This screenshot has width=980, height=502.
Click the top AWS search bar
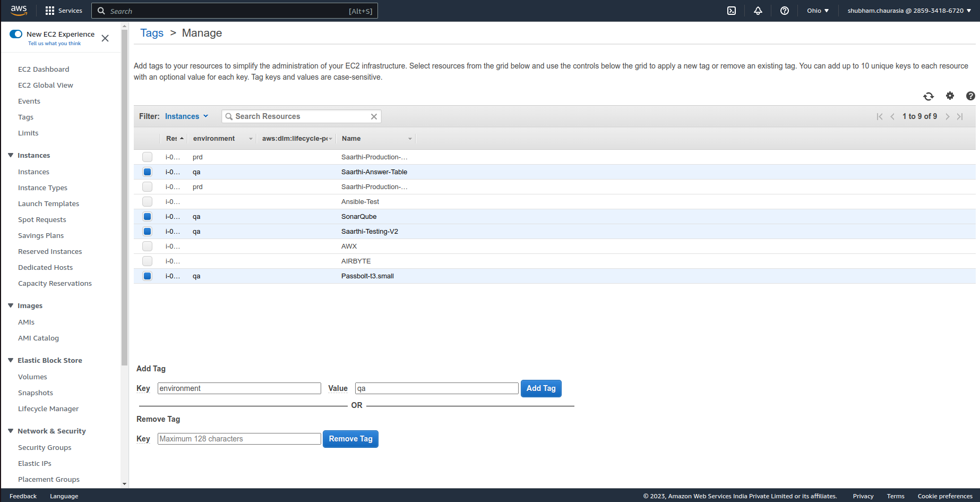tap(235, 11)
